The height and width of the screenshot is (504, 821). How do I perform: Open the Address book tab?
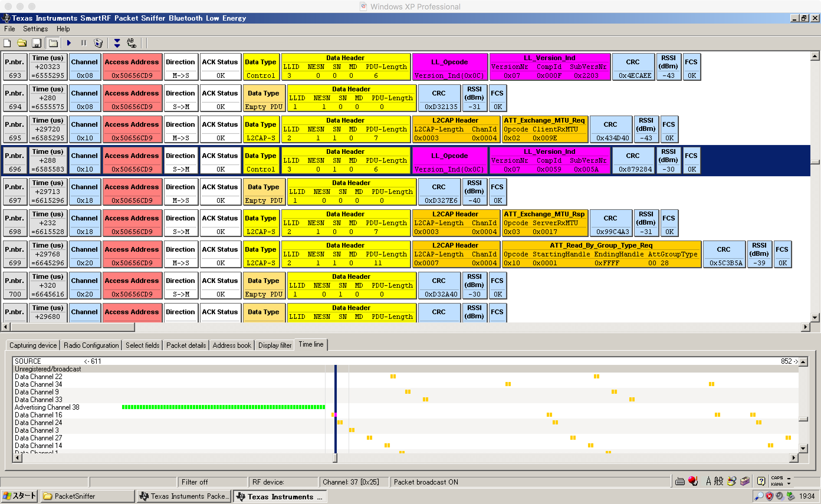coord(232,345)
